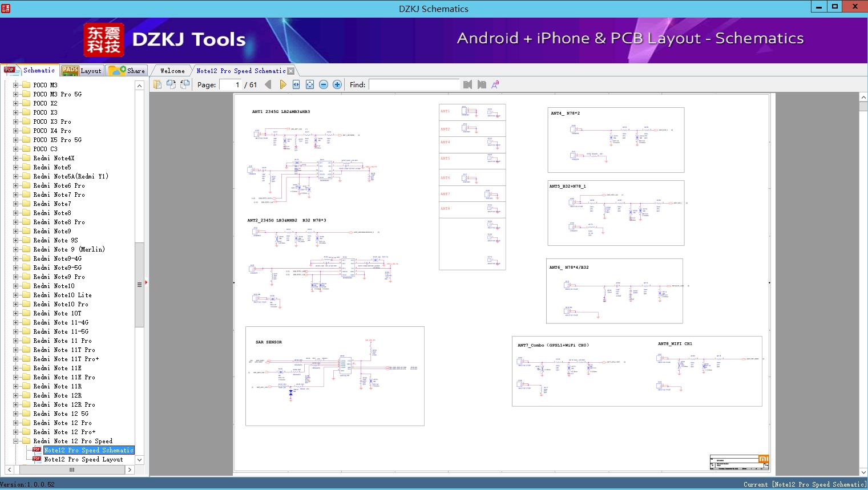The width and height of the screenshot is (868, 490).
Task: Expand the Redmi Note8 Pro folder
Action: [x=16, y=222]
